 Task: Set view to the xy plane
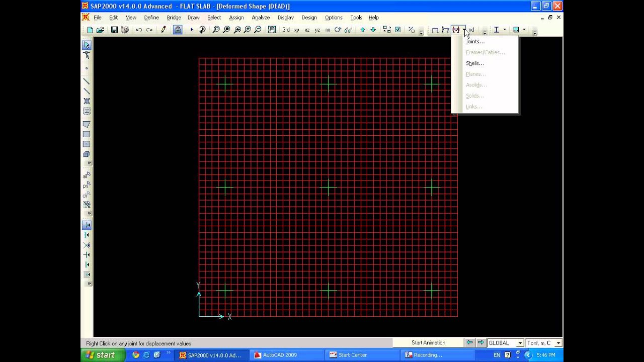click(296, 30)
